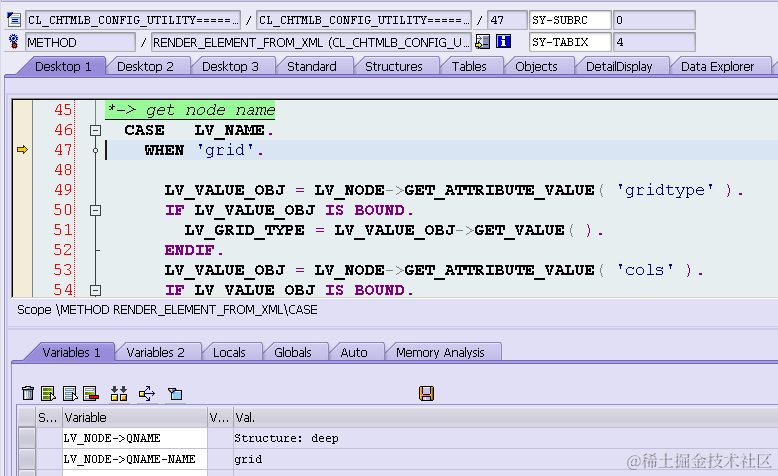Screen dimensions: 778x476
Task: Open the blue information icon in the header
Action: (504, 41)
